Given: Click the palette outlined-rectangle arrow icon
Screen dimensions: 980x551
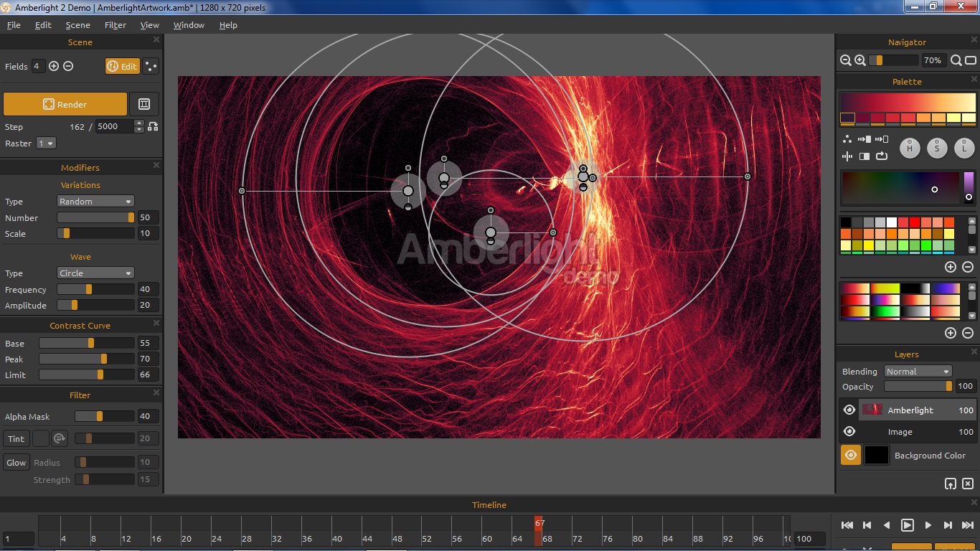Looking at the screenshot, I should pos(882,139).
